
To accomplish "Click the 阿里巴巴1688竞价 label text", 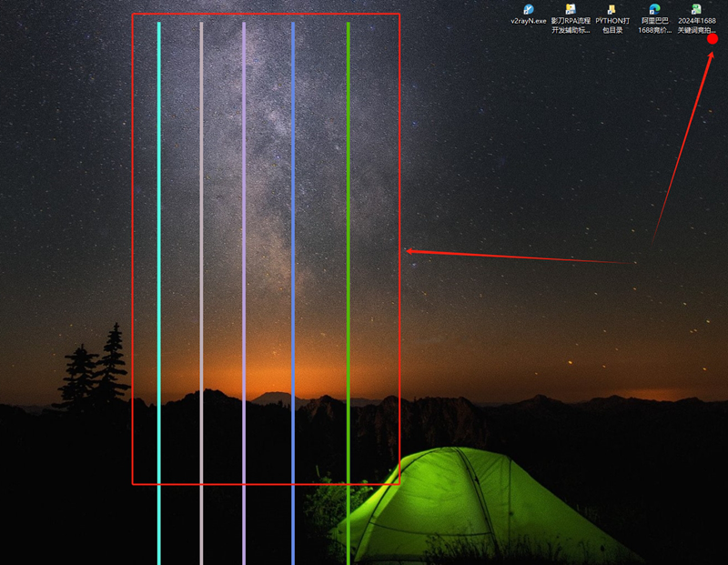I will tap(654, 25).
